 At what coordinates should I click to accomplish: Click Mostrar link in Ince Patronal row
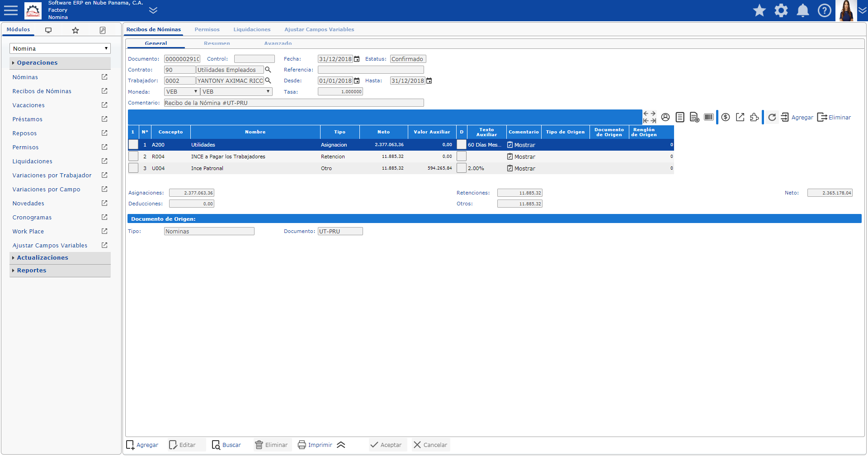point(524,168)
